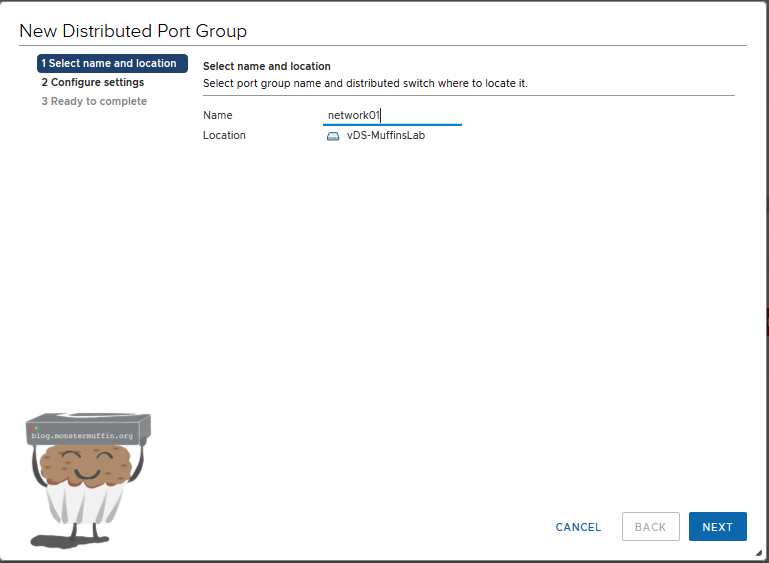Click the muffin mascot's white paper wrapper
The height and width of the screenshot is (563, 769).
point(85,505)
